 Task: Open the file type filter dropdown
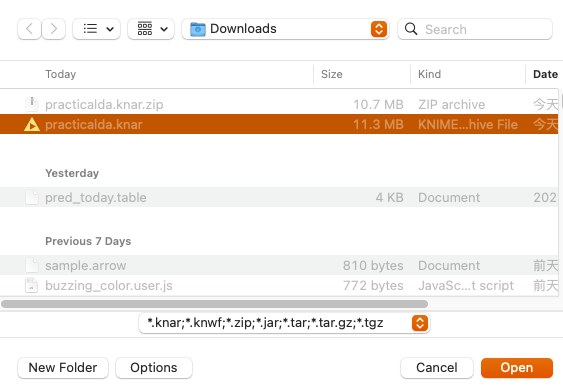[284, 323]
